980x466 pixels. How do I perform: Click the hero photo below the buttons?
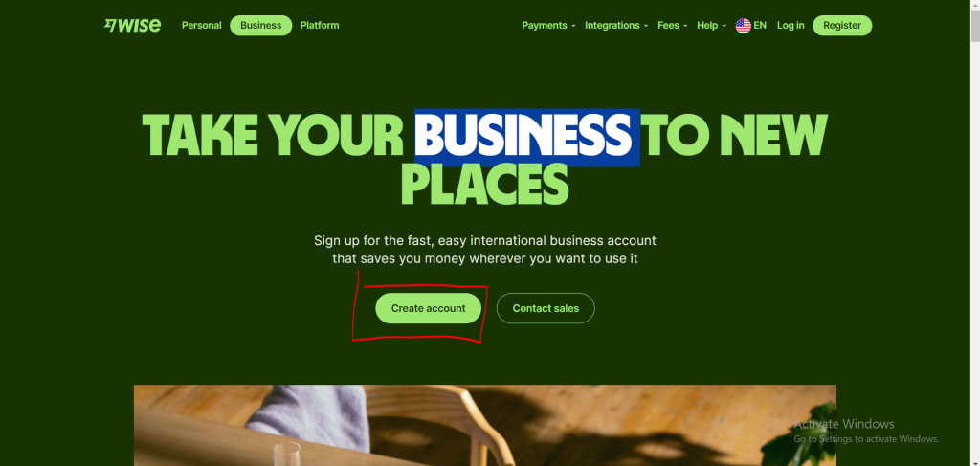point(484,426)
